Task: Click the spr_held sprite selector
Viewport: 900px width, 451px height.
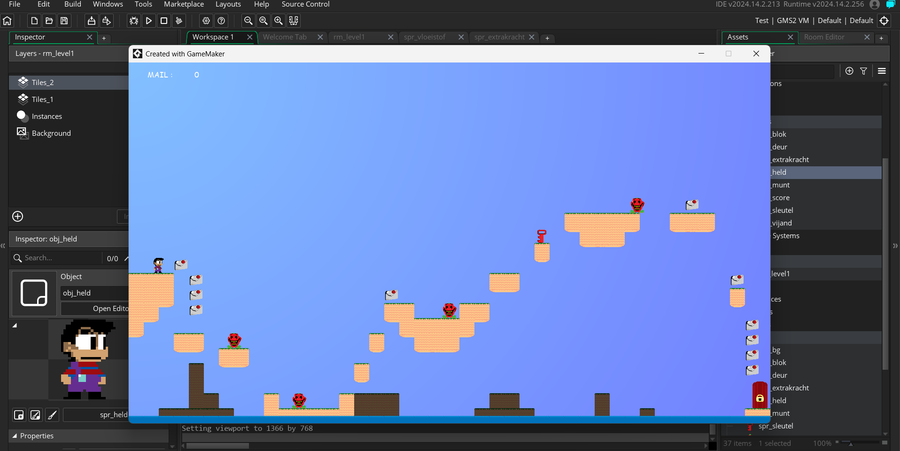Action: click(96, 414)
